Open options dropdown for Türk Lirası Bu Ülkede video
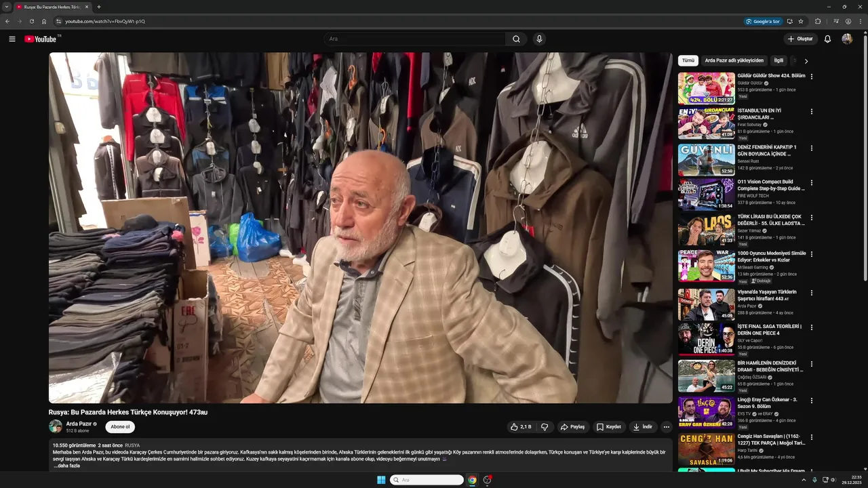This screenshot has height=488, width=868. click(811, 218)
